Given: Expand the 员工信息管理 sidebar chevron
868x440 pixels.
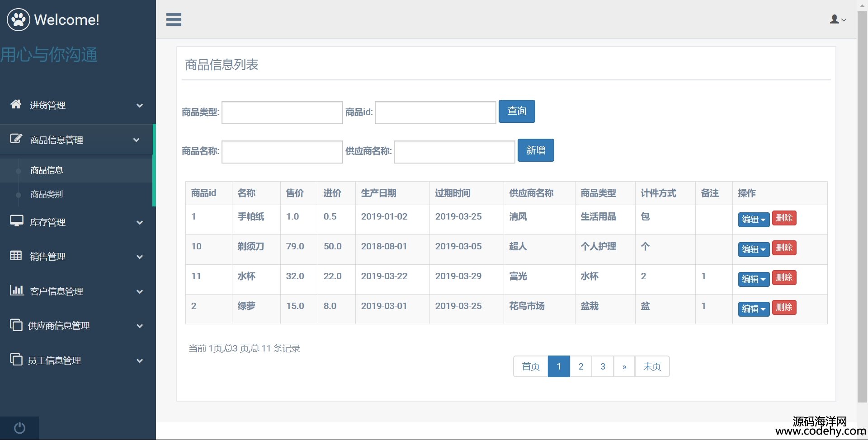Looking at the screenshot, I should [140, 360].
